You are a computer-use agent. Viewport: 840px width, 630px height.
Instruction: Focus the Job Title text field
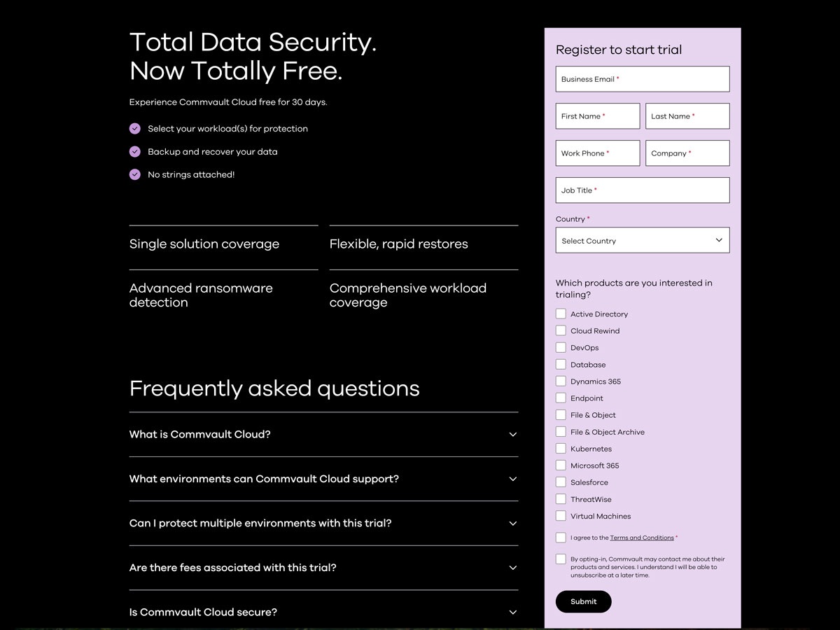642,190
